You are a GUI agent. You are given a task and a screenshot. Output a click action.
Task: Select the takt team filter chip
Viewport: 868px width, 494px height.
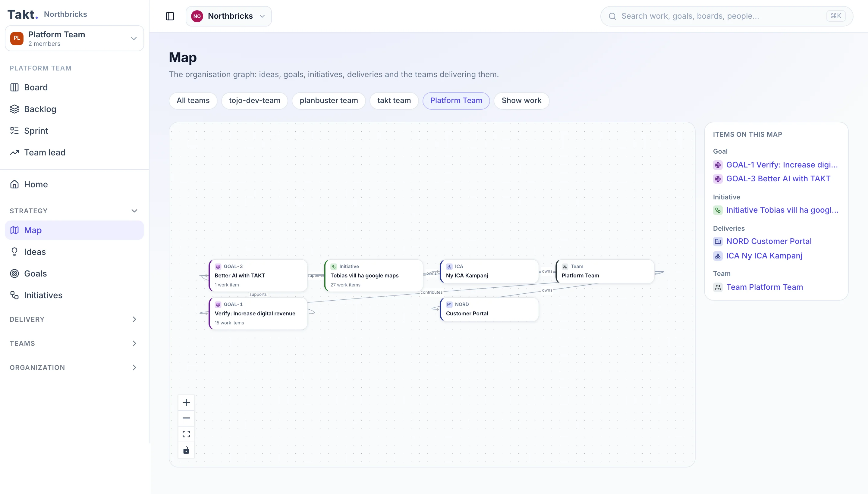pyautogui.click(x=394, y=101)
